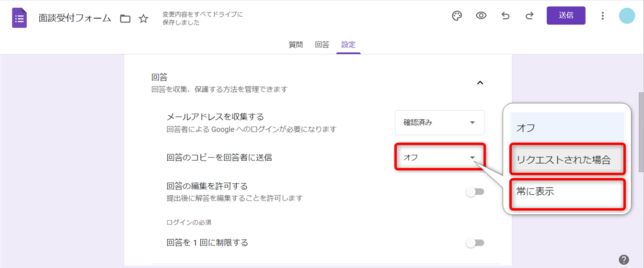
Task: Click the account profile avatar
Action: pyautogui.click(x=627, y=16)
